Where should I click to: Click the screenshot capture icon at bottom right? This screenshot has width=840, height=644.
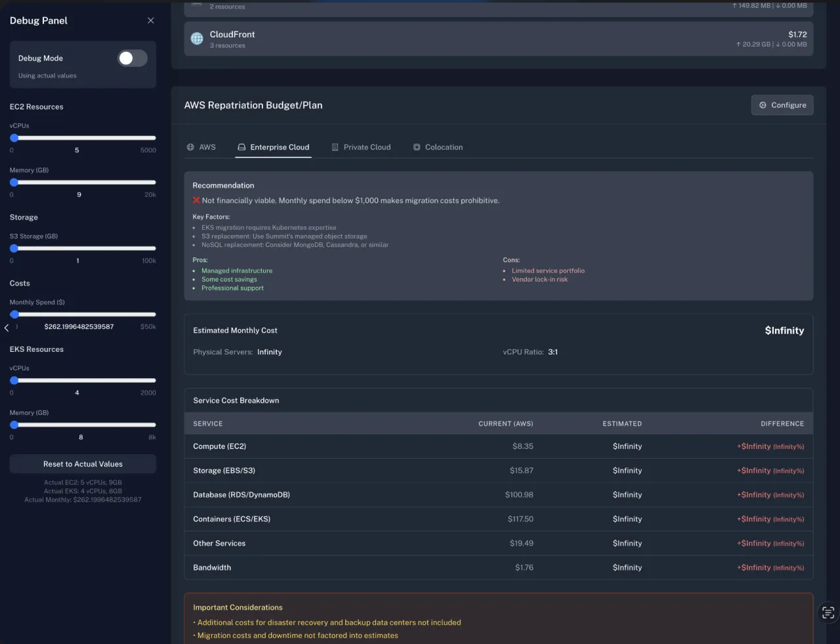pyautogui.click(x=828, y=612)
